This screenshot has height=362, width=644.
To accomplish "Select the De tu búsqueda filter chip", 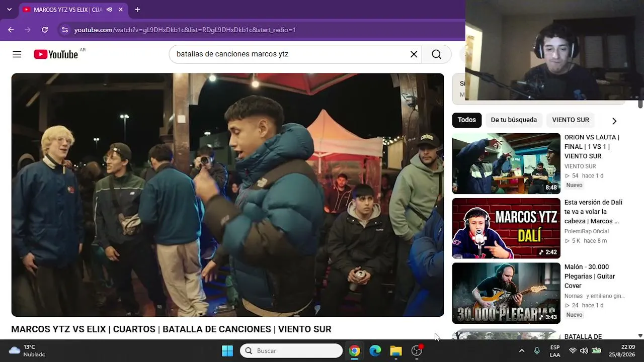I will [514, 120].
